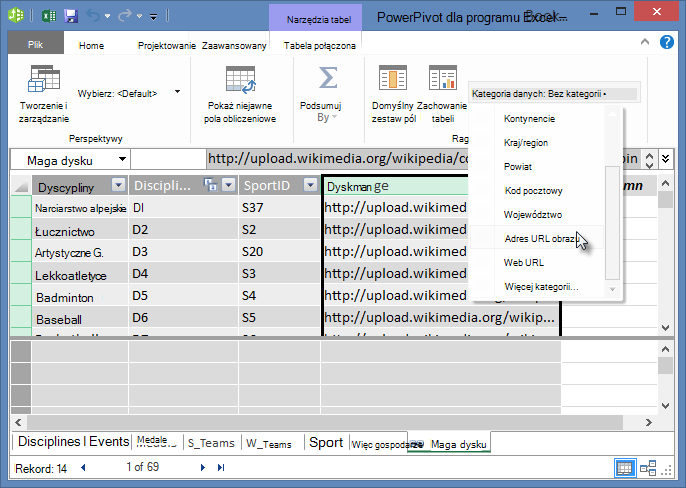Expand the formula bar with double chevron

[x=665, y=158]
